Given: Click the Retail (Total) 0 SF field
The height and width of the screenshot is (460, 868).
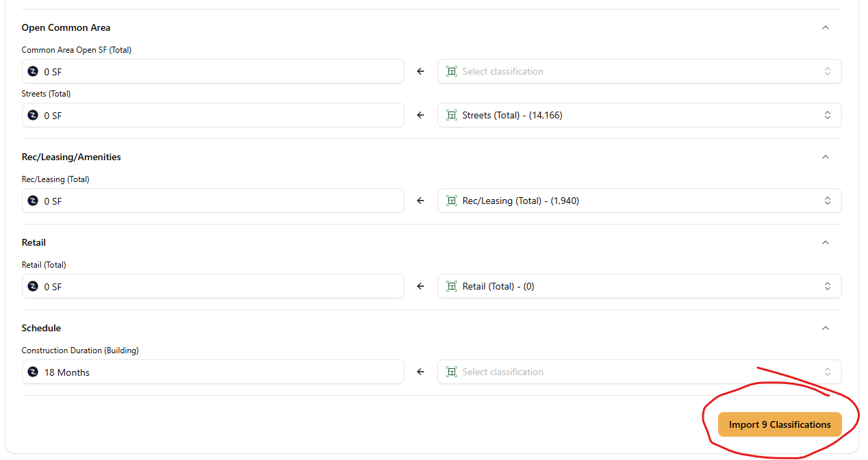Looking at the screenshot, I should point(212,287).
